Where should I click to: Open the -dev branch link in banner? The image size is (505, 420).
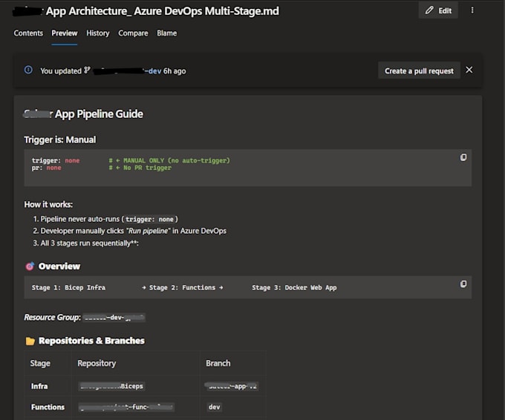click(x=128, y=70)
